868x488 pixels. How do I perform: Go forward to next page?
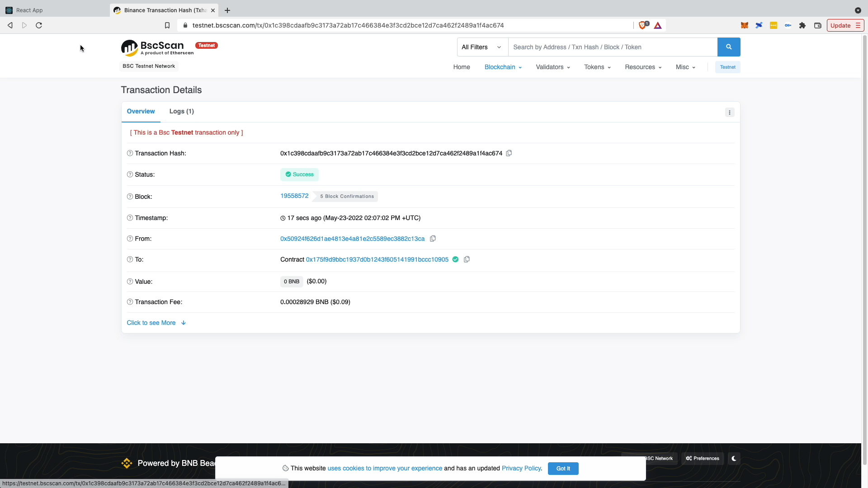pyautogui.click(x=24, y=25)
